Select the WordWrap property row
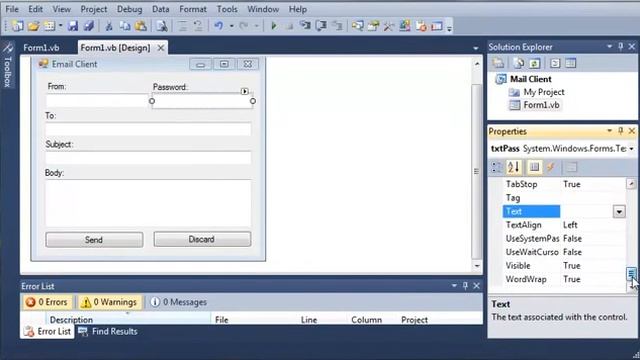Image resolution: width=640 pixels, height=360 pixels. tap(564, 279)
